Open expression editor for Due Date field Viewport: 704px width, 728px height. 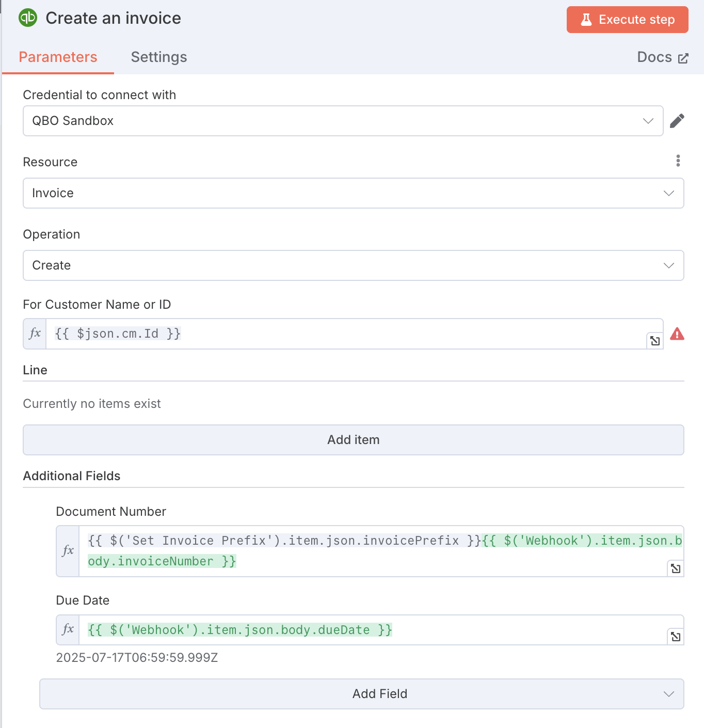point(675,636)
